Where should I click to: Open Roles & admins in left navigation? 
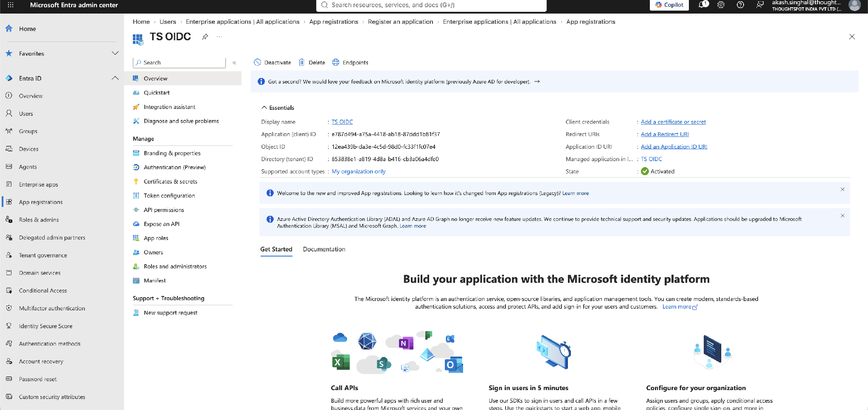coord(39,220)
